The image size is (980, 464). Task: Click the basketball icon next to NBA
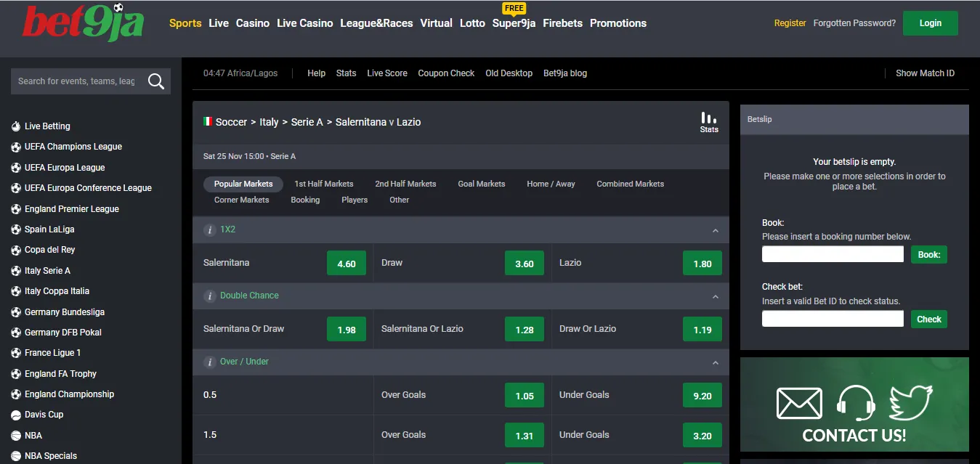point(15,435)
